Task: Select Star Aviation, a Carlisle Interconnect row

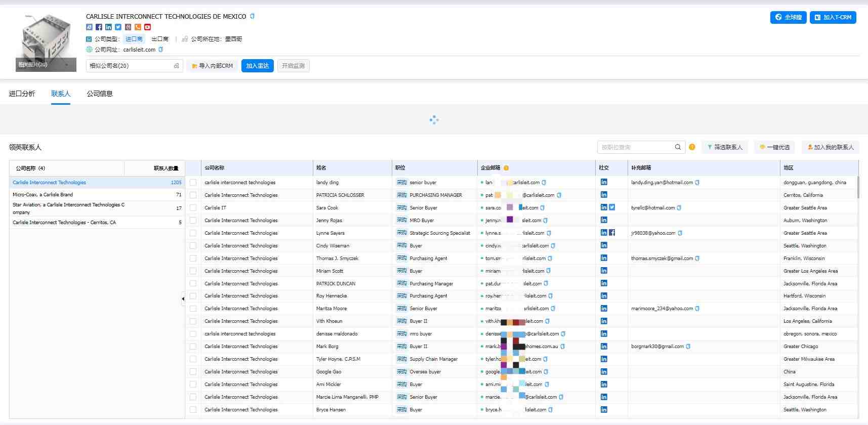Action: coord(97,208)
